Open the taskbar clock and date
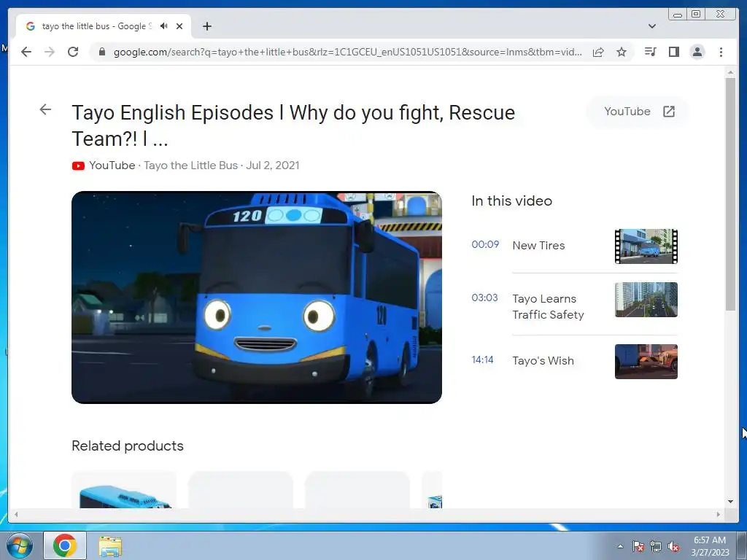 point(710,546)
